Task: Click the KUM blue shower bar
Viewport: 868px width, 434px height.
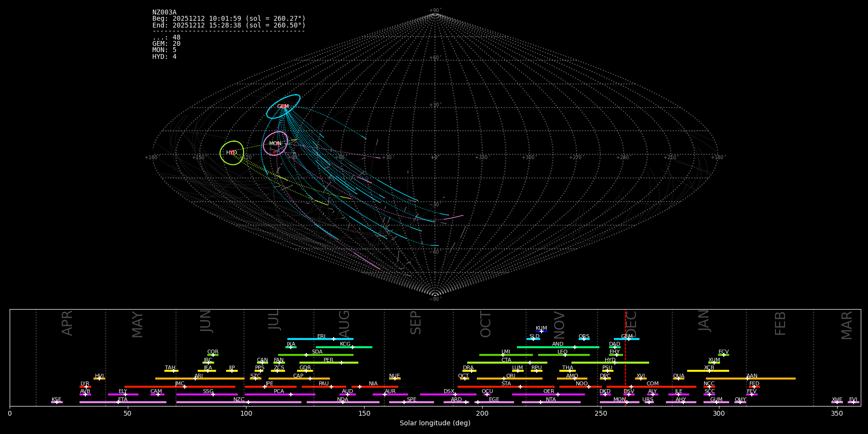Action: (542, 331)
